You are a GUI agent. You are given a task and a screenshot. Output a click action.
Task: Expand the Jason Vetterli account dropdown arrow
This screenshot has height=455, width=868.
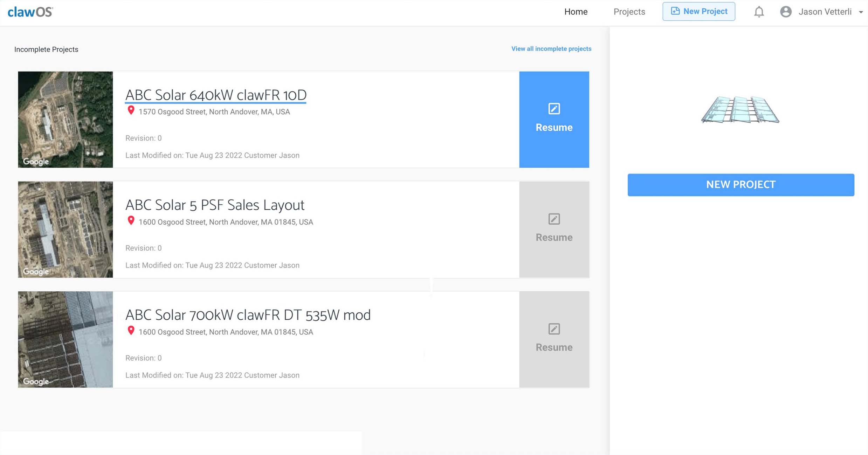(x=861, y=12)
